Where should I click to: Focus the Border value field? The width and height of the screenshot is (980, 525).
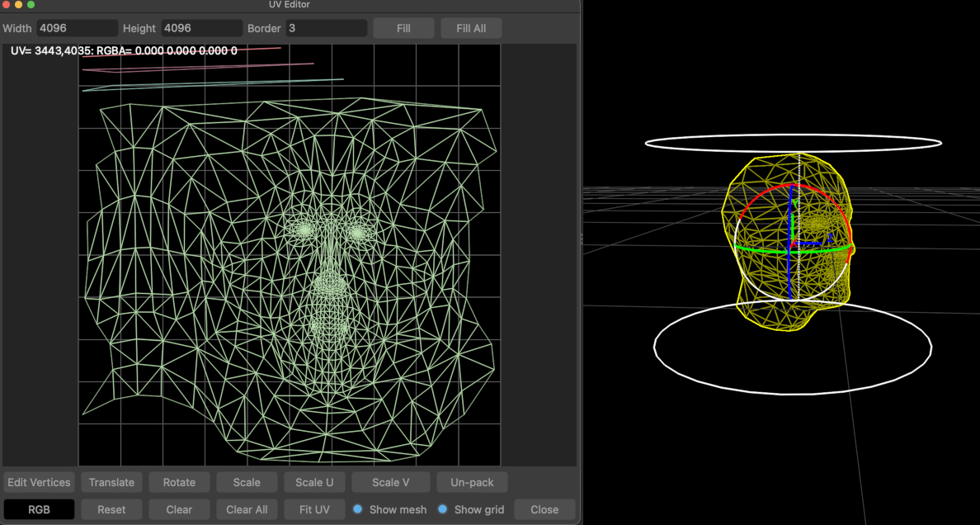(326, 28)
